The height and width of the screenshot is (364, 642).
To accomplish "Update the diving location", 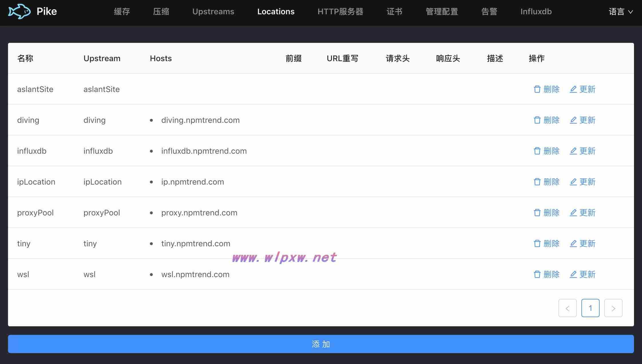I will click(x=582, y=120).
